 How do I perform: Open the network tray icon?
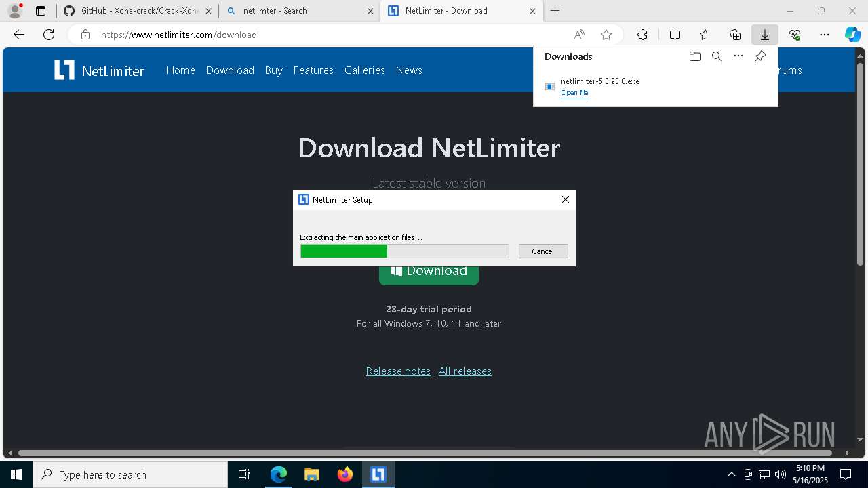pyautogui.click(x=764, y=474)
